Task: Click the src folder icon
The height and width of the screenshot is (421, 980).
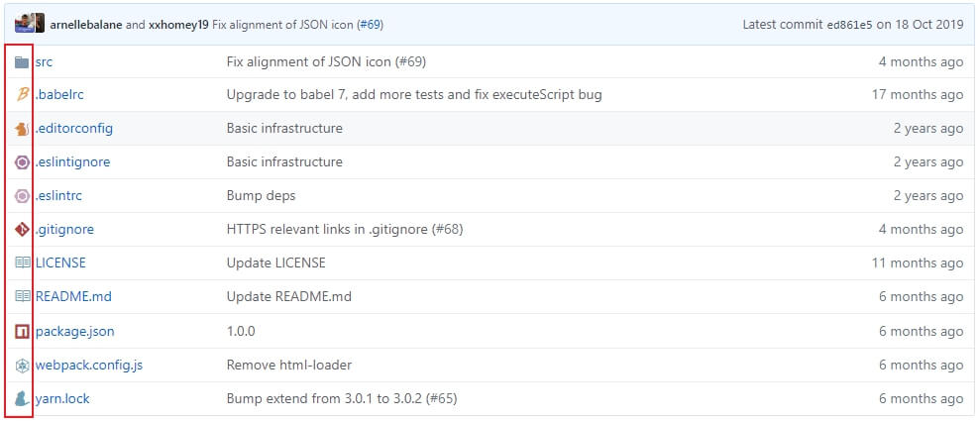Action: pos(22,61)
